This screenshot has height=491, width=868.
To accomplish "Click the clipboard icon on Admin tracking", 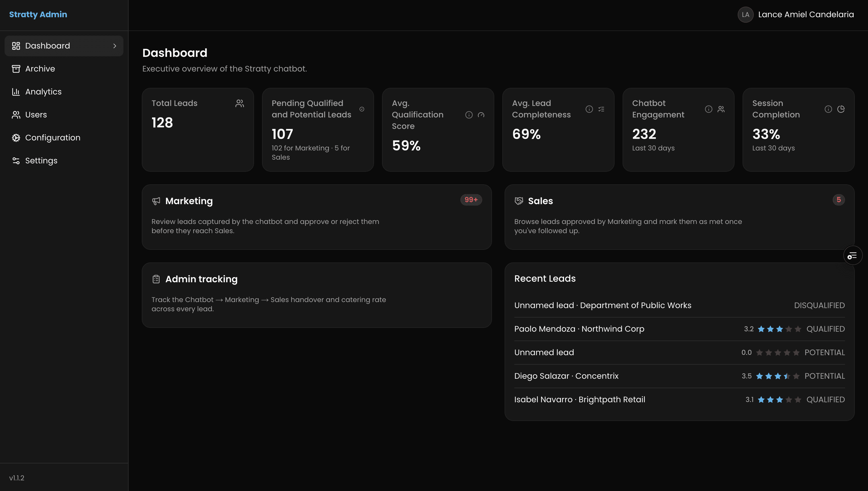I will [x=156, y=279].
